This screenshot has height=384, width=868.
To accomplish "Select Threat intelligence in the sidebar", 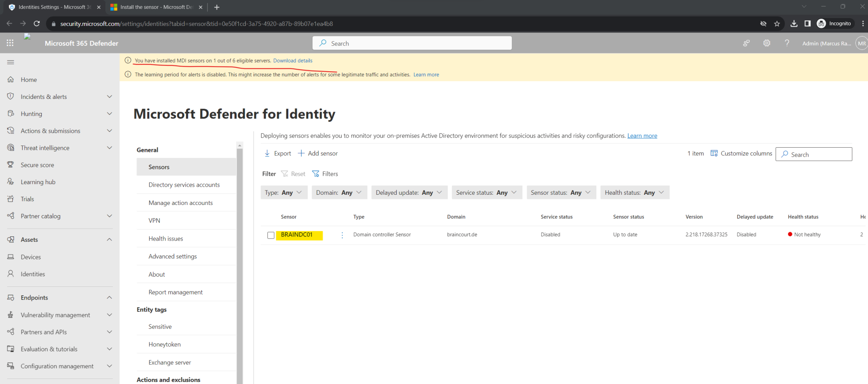I will 45,147.
